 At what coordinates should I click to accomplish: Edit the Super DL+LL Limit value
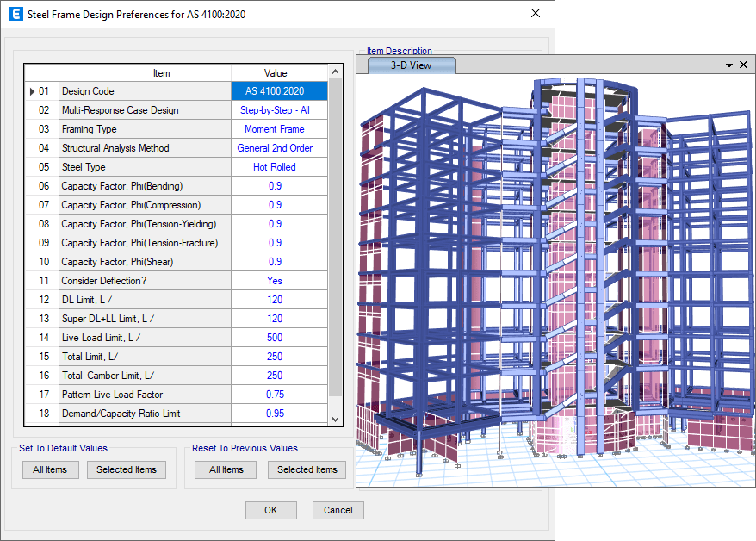(x=279, y=319)
